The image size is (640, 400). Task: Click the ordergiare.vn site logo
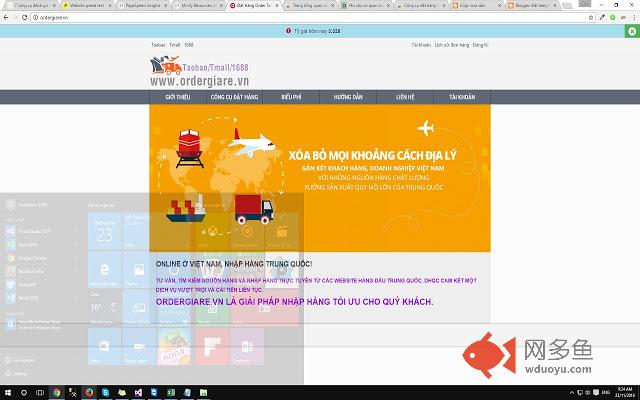point(199,71)
